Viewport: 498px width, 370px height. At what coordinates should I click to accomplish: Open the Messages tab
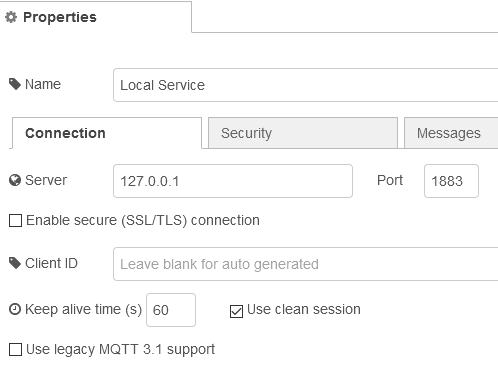[451, 133]
